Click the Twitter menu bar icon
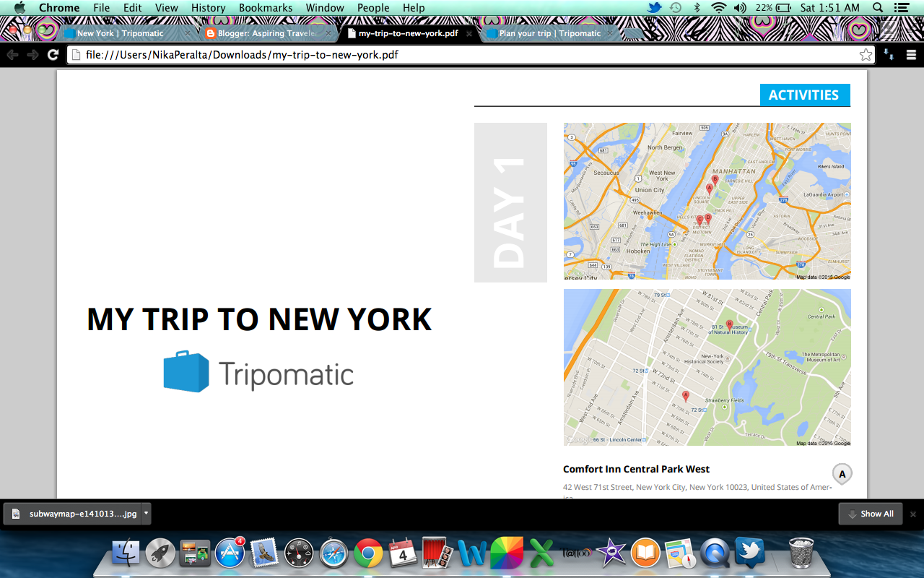Screen dimensions: 924x578 click(x=654, y=8)
